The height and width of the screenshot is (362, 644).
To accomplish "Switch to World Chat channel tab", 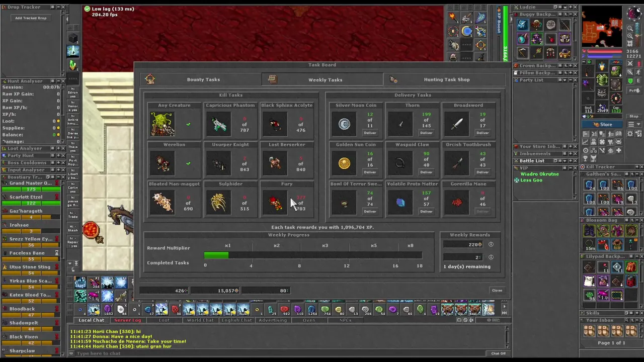I will pyautogui.click(x=200, y=320).
